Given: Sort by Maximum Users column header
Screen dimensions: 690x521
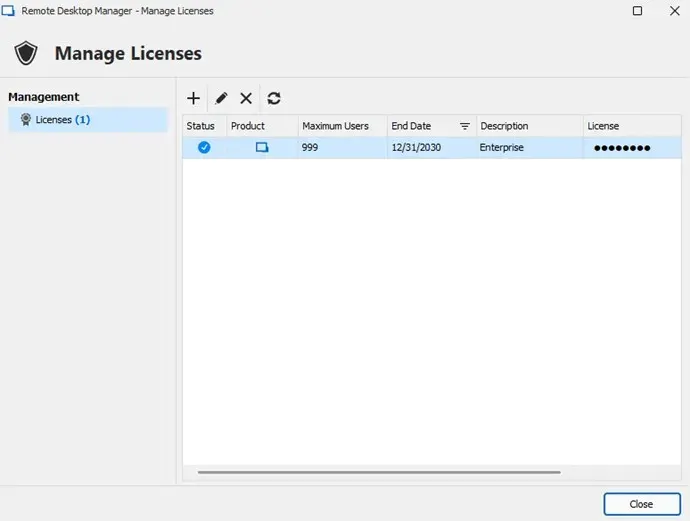Looking at the screenshot, I should pyautogui.click(x=343, y=126).
